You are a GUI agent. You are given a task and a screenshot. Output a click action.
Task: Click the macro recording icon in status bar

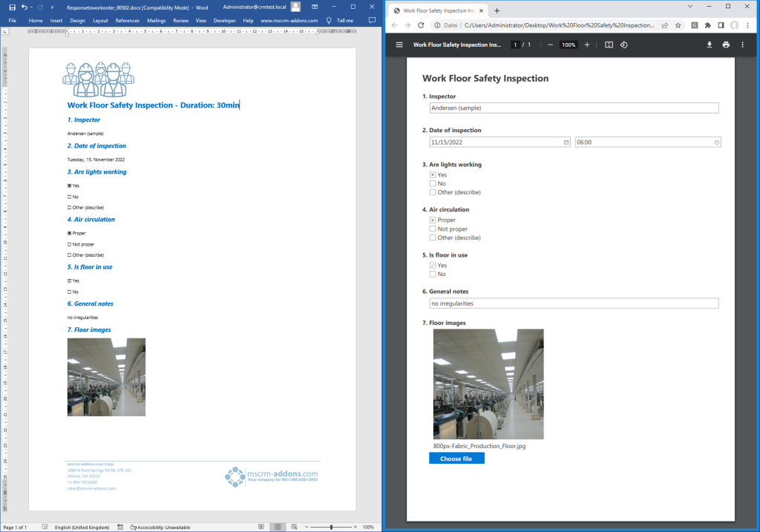tap(120, 527)
